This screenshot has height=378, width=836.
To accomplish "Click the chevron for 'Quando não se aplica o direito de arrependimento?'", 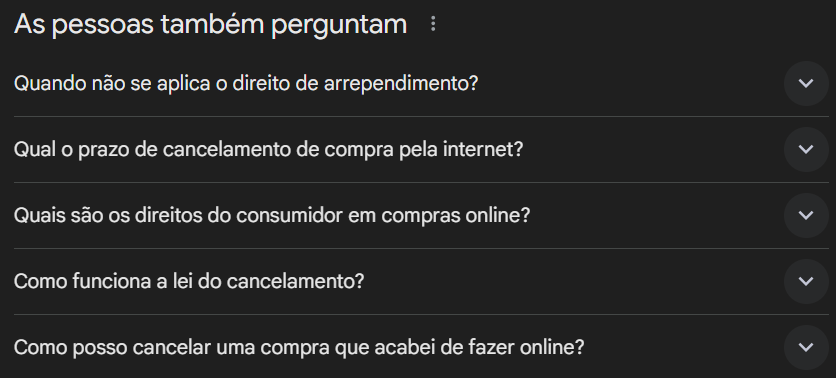I will click(806, 83).
